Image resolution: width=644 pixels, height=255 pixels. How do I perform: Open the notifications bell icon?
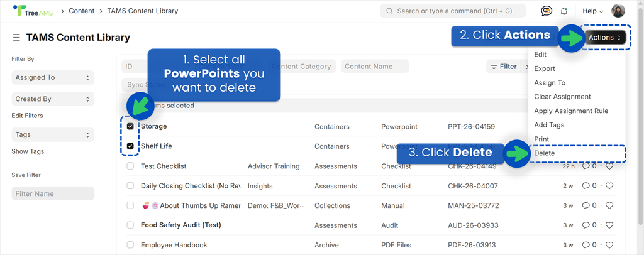point(564,11)
